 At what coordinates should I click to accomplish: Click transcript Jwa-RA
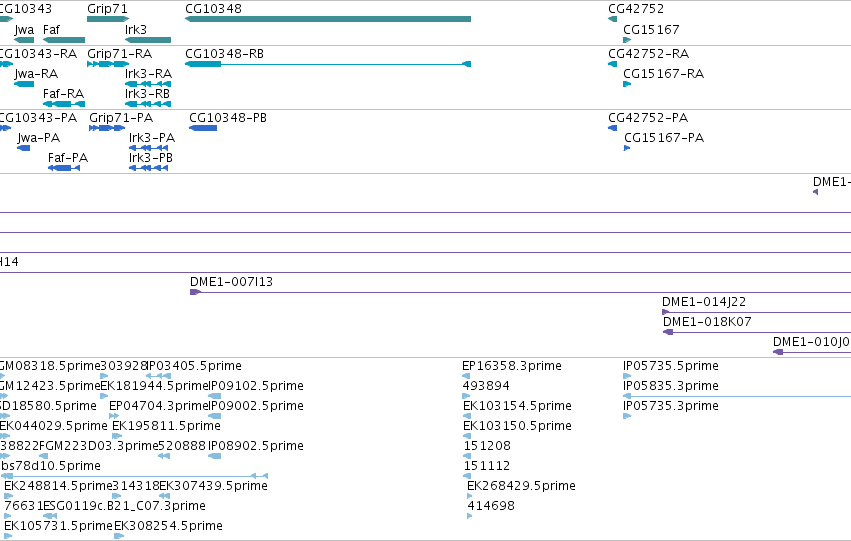click(x=36, y=74)
